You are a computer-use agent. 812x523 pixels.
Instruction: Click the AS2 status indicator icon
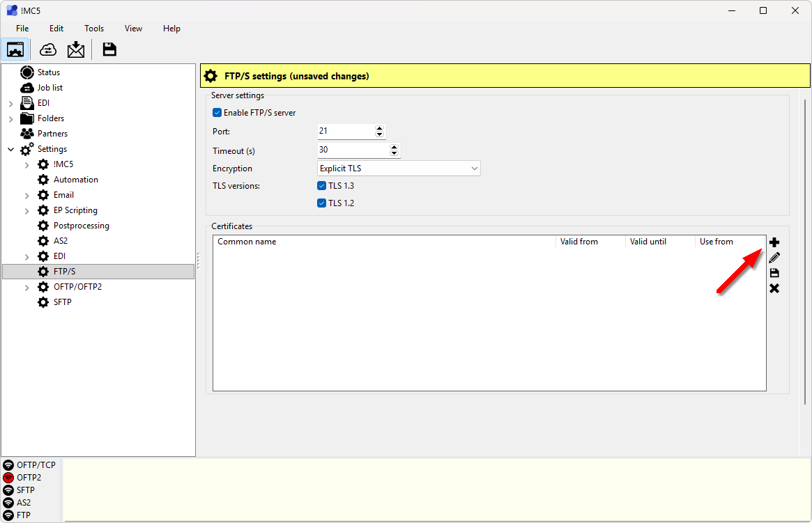coord(8,502)
